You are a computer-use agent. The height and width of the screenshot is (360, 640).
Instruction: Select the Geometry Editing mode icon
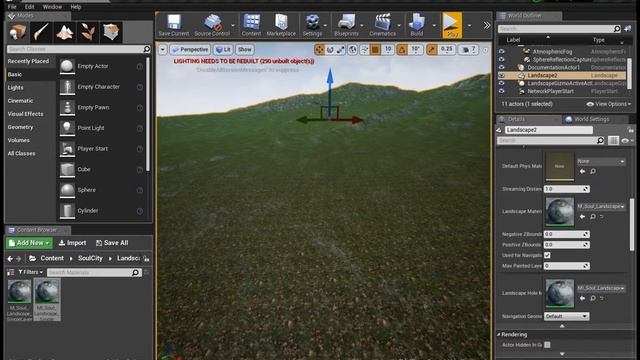coord(111,32)
